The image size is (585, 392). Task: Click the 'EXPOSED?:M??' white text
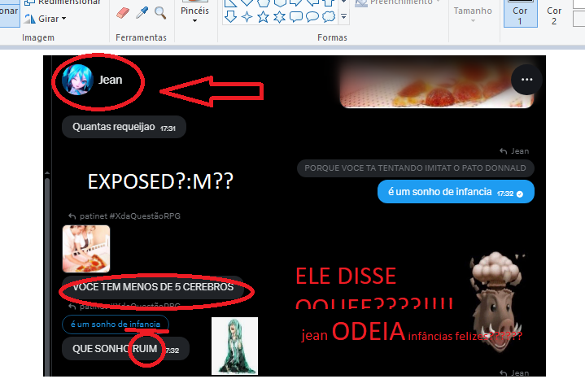[160, 181]
